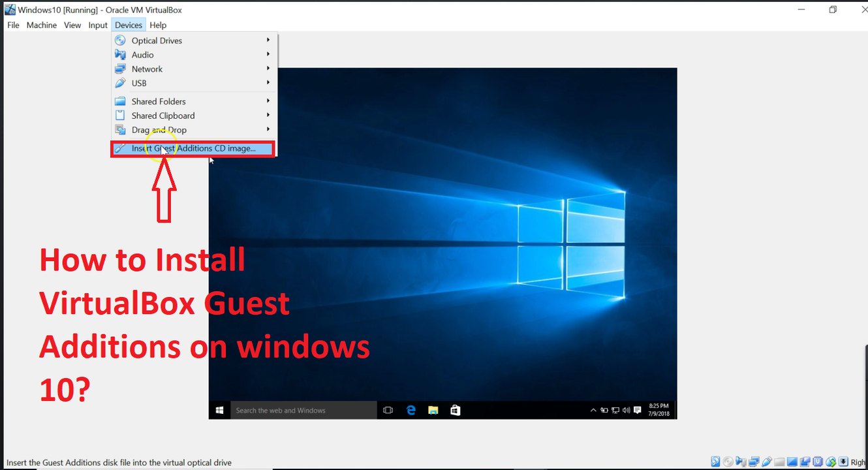
Task: Expand the Shared Clipboard submenu
Action: click(x=194, y=116)
